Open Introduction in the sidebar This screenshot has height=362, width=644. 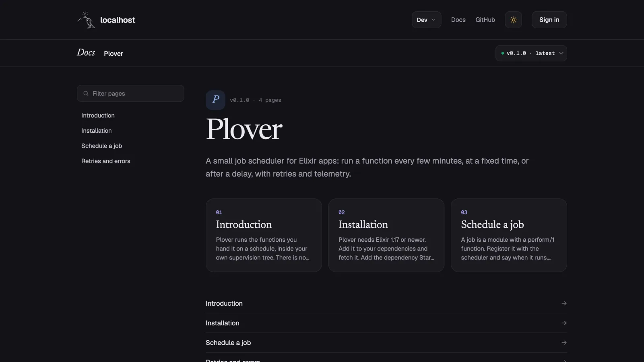pos(98,115)
